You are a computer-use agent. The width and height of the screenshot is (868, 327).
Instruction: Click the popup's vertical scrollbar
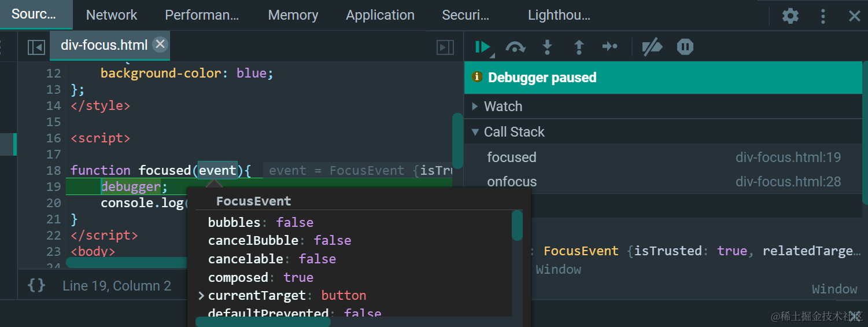point(517,226)
